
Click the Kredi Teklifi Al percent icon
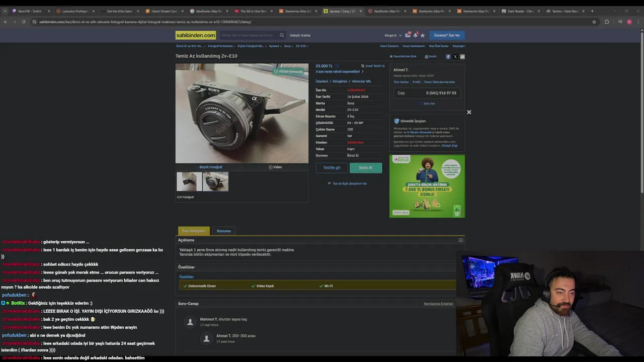pyautogui.click(x=363, y=66)
